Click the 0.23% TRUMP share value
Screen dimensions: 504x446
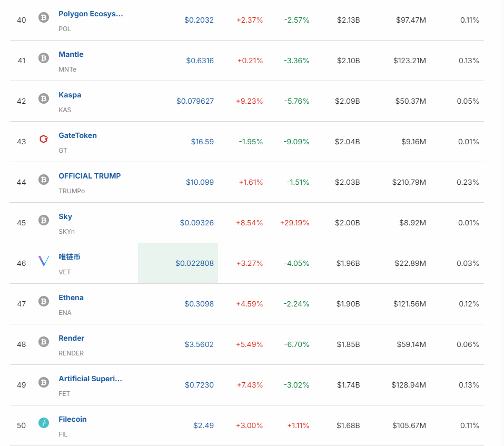point(468,182)
